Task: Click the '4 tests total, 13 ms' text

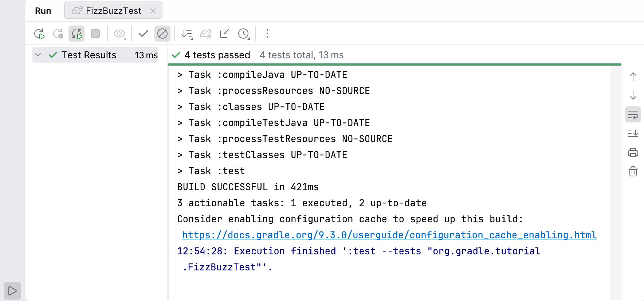Action: (302, 55)
